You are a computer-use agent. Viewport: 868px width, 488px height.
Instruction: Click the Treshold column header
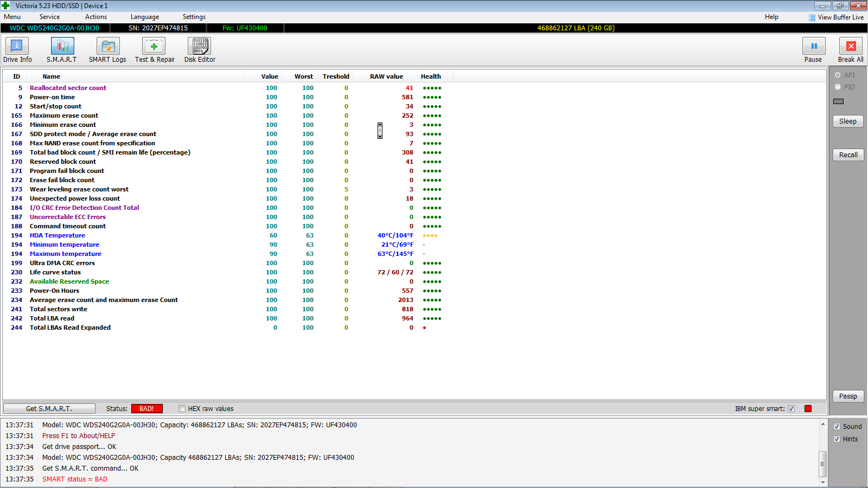tap(336, 76)
